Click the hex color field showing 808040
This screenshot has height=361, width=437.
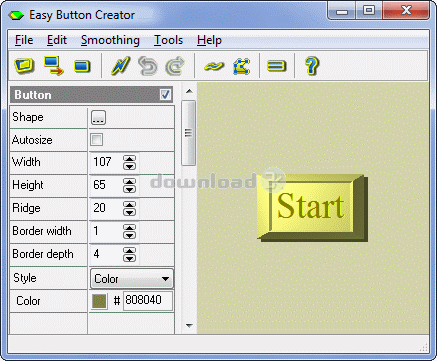coord(148,301)
